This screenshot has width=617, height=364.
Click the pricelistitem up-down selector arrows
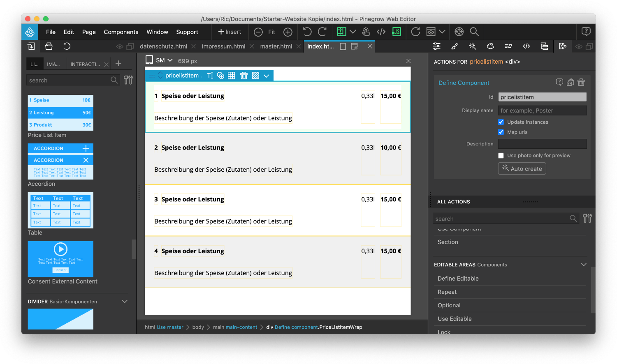pyautogui.click(x=160, y=76)
